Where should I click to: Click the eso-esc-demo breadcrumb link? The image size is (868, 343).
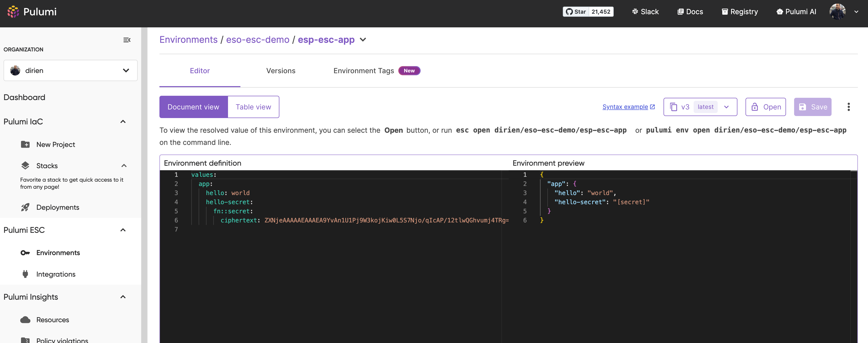(257, 40)
